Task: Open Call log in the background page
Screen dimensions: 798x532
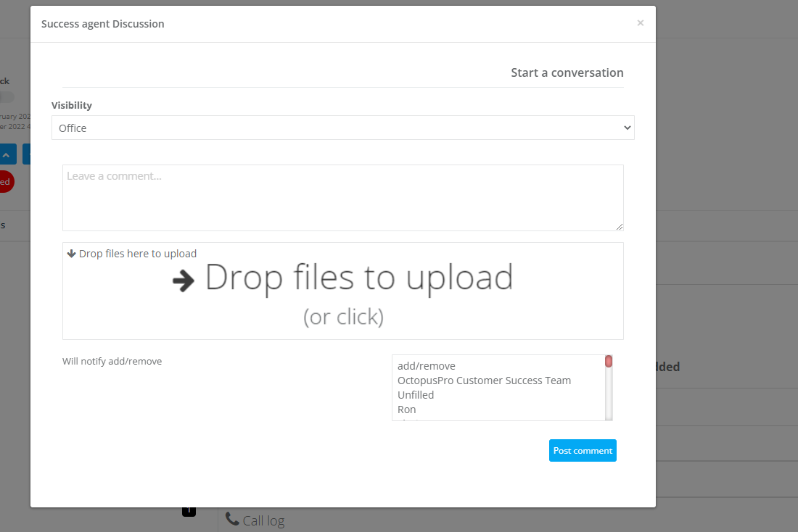Action: pyautogui.click(x=263, y=521)
